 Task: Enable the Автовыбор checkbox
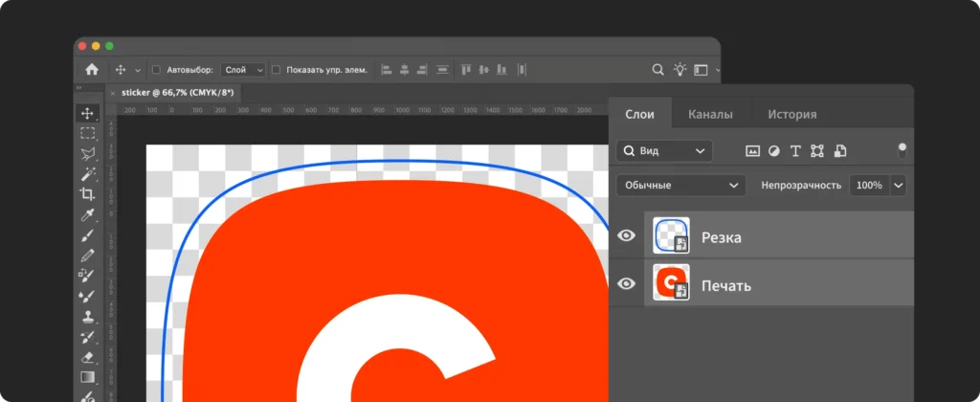pyautogui.click(x=156, y=70)
